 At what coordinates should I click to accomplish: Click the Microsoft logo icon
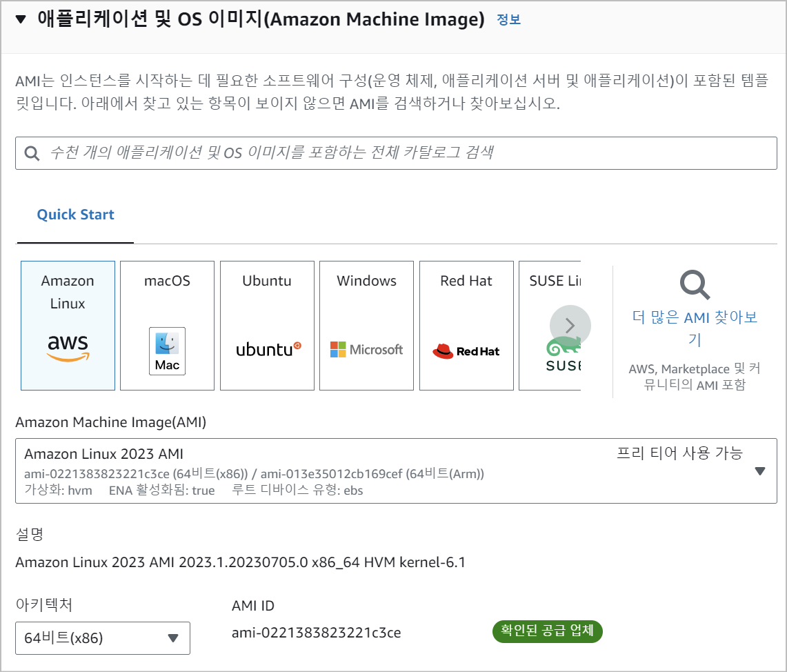coord(366,349)
